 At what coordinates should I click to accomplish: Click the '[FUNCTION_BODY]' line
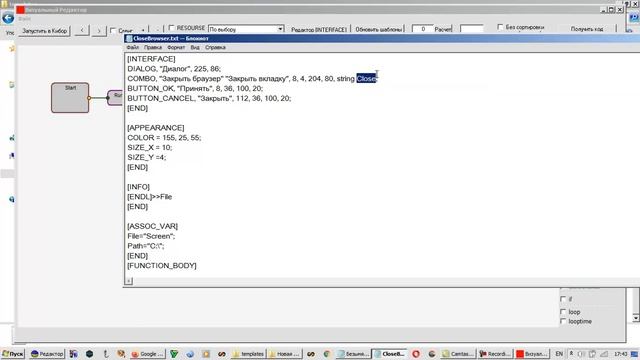click(162, 265)
